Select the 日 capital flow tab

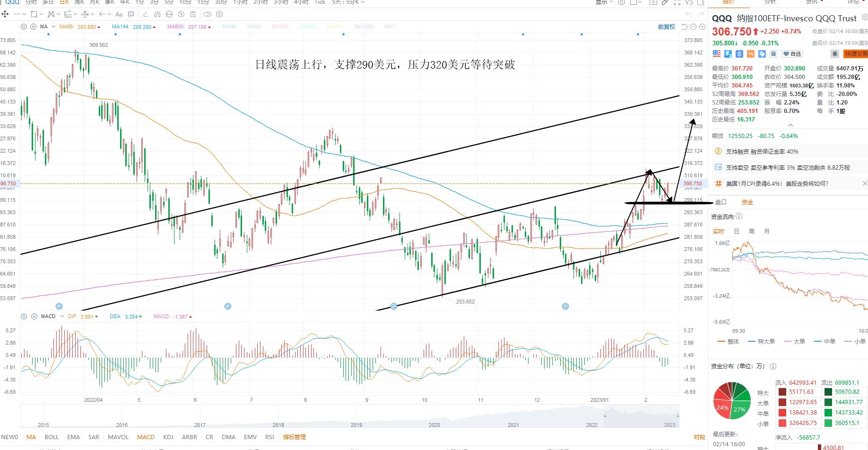pos(736,232)
